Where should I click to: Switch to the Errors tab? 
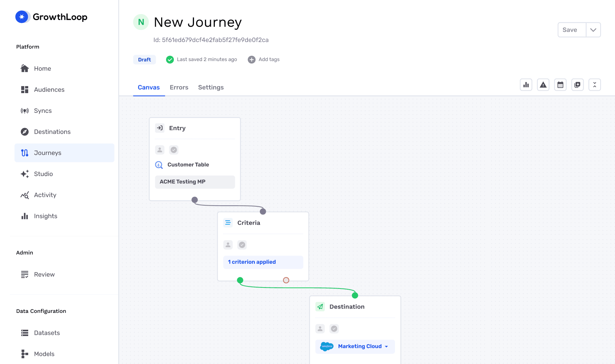pos(179,87)
